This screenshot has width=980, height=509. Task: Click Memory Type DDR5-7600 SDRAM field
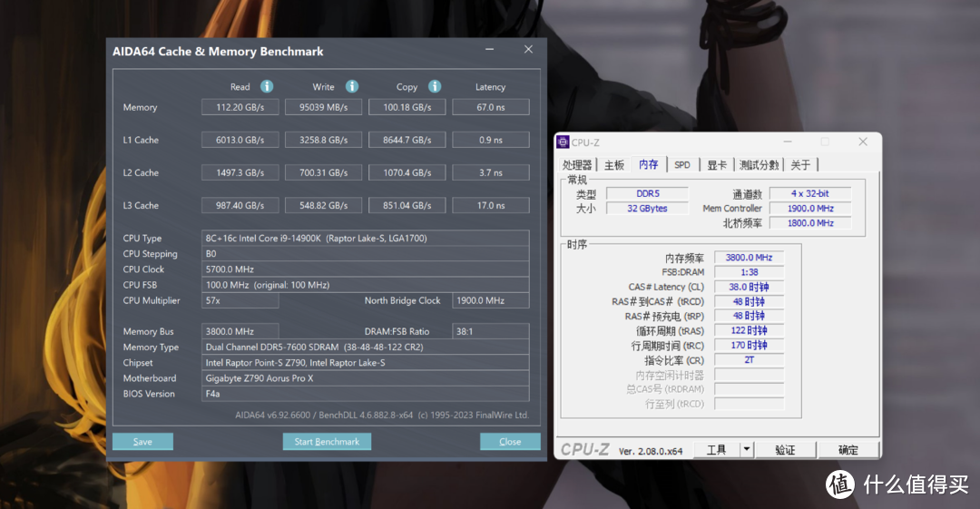(366, 347)
